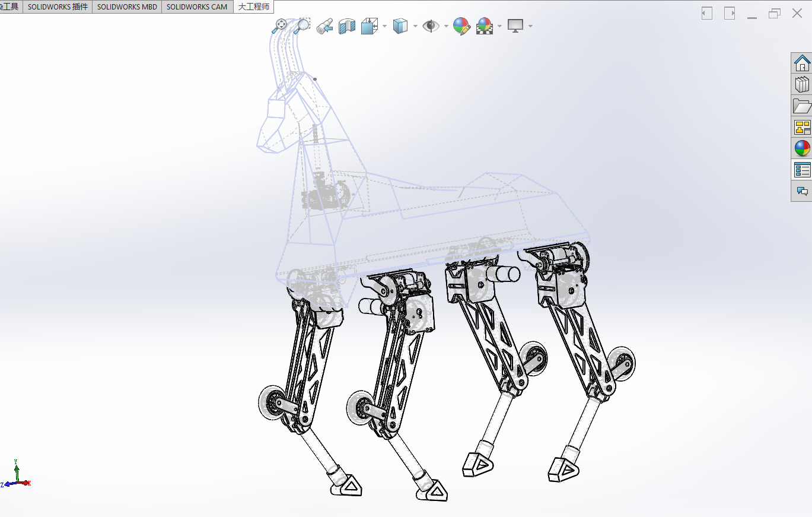
Task: Open View Settings monitor icon
Action: pos(515,26)
